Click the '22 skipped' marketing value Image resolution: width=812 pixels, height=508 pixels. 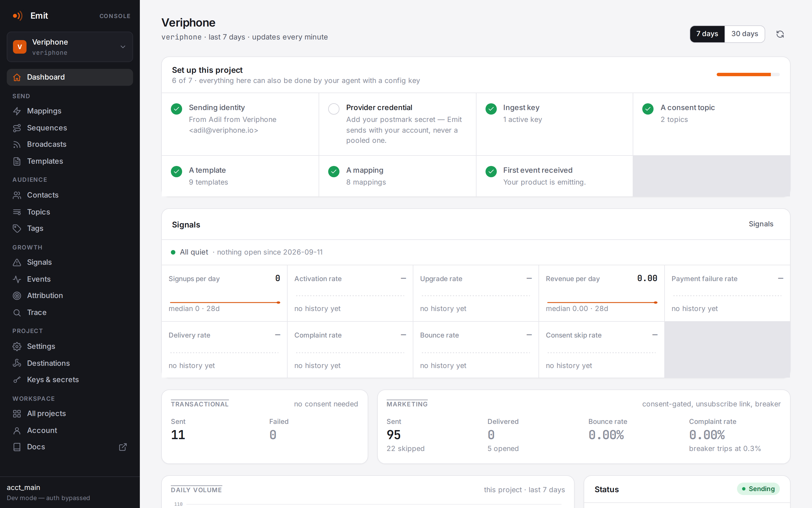405,448
